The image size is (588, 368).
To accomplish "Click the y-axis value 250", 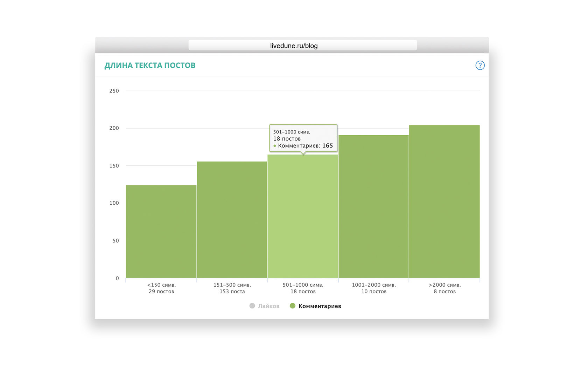I will (114, 91).
